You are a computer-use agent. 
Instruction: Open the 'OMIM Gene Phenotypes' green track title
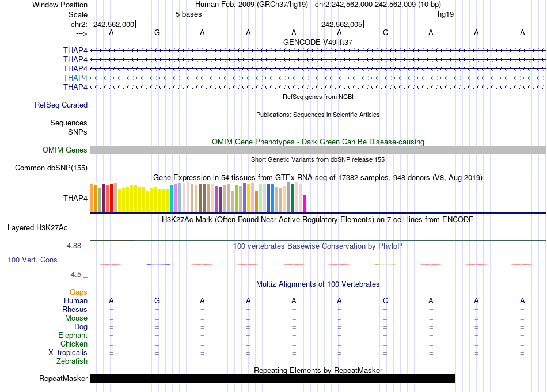[x=318, y=142]
